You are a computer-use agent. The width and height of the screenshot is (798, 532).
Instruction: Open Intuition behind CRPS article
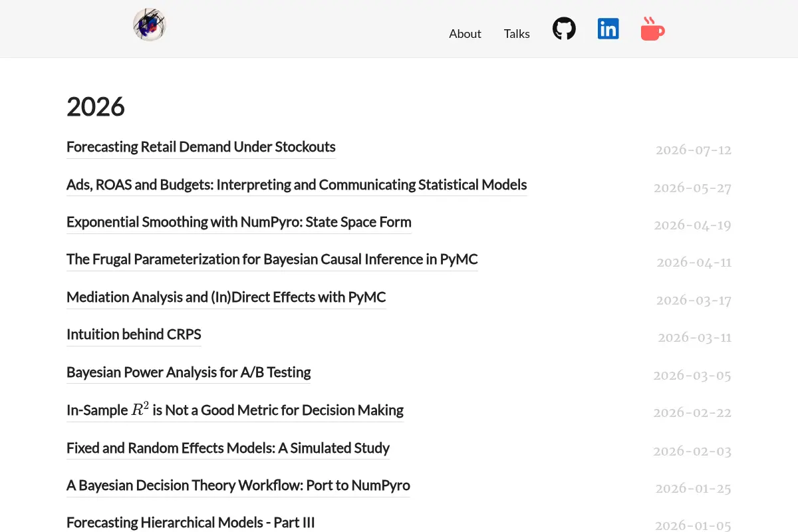coord(134,334)
